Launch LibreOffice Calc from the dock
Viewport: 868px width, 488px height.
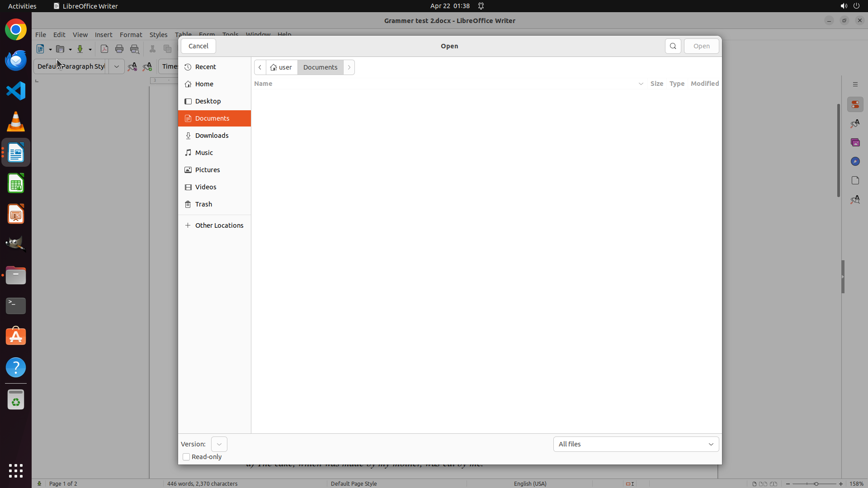pyautogui.click(x=16, y=183)
